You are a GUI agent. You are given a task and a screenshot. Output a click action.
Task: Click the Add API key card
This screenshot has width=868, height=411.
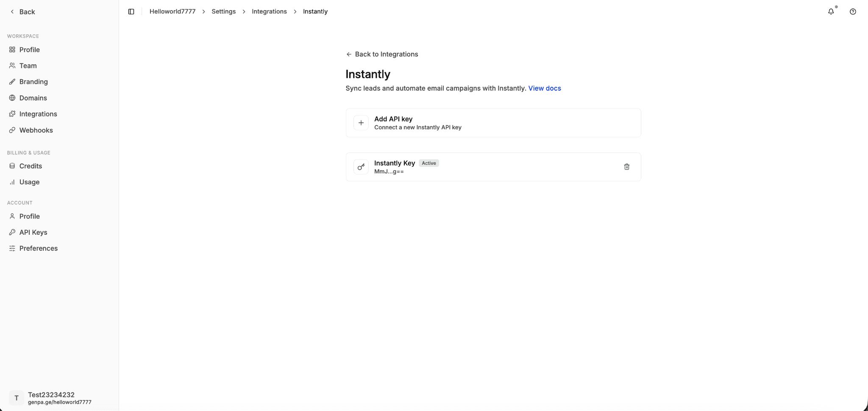click(493, 123)
